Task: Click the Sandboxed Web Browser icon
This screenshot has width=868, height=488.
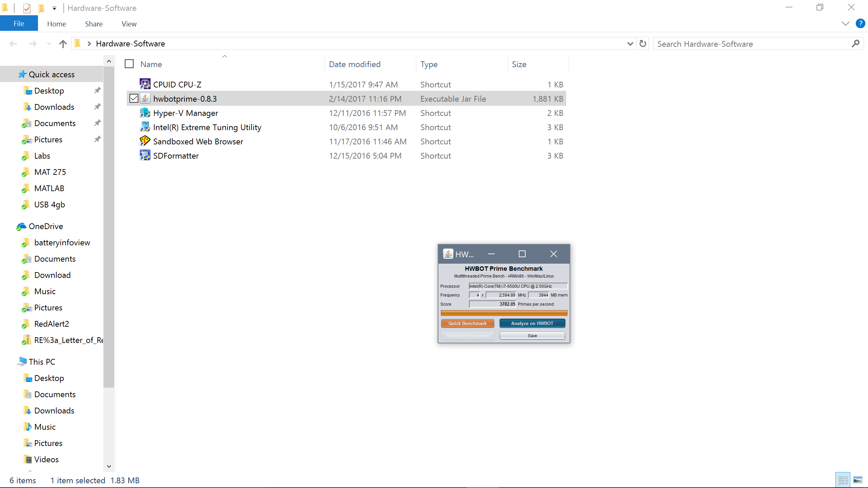Action: tap(145, 141)
